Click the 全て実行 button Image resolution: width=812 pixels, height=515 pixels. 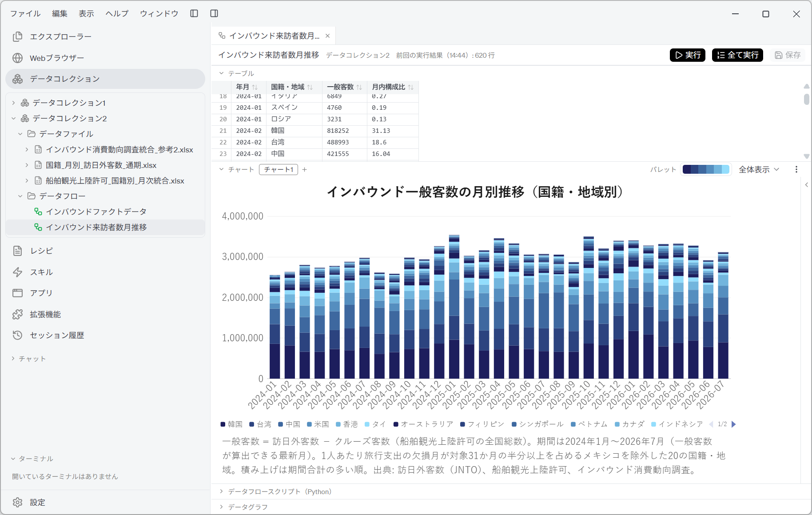737,55
